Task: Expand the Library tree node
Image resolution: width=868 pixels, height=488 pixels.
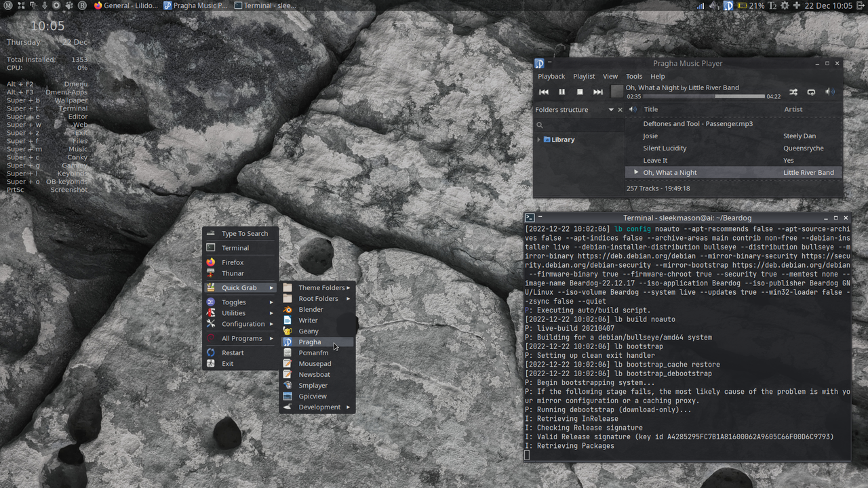Action: 539,140
